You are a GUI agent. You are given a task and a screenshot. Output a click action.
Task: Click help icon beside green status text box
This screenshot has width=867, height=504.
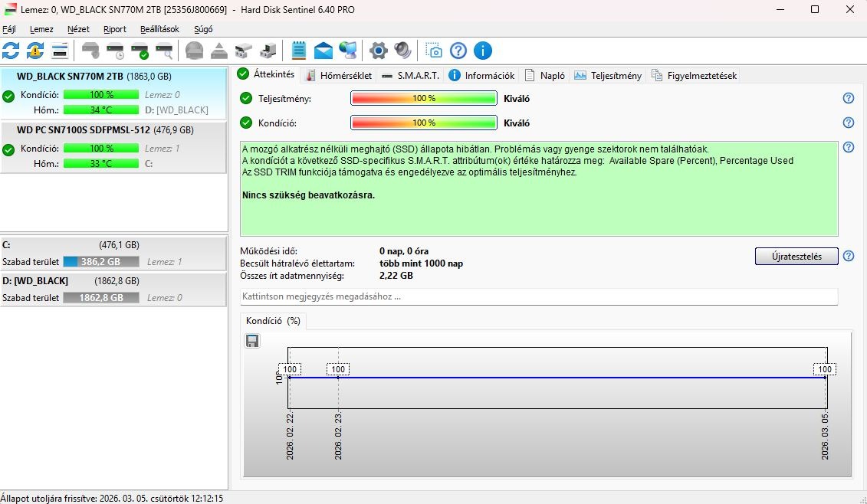pyautogui.click(x=848, y=147)
